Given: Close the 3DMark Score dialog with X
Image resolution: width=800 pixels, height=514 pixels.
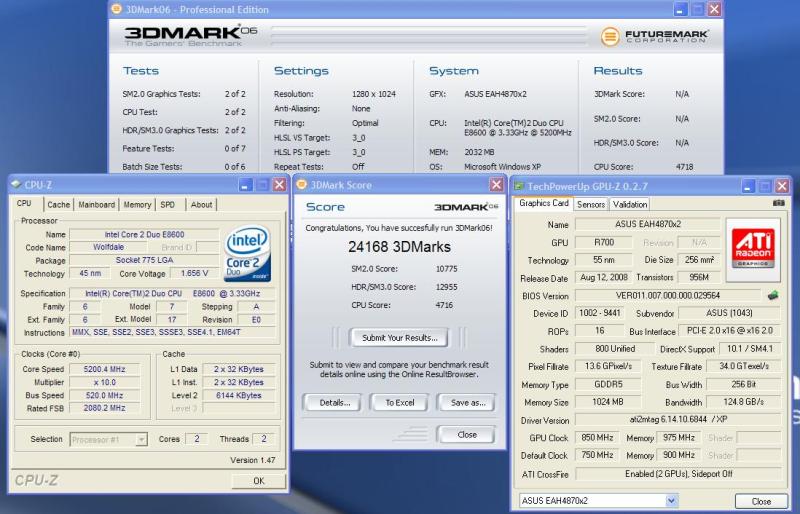Looking at the screenshot, I should pos(496,185).
